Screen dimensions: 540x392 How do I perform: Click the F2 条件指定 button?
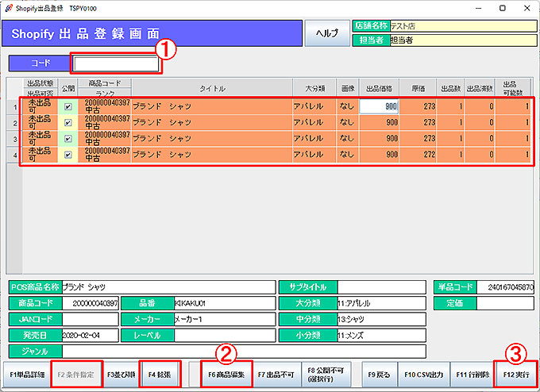pos(76,375)
